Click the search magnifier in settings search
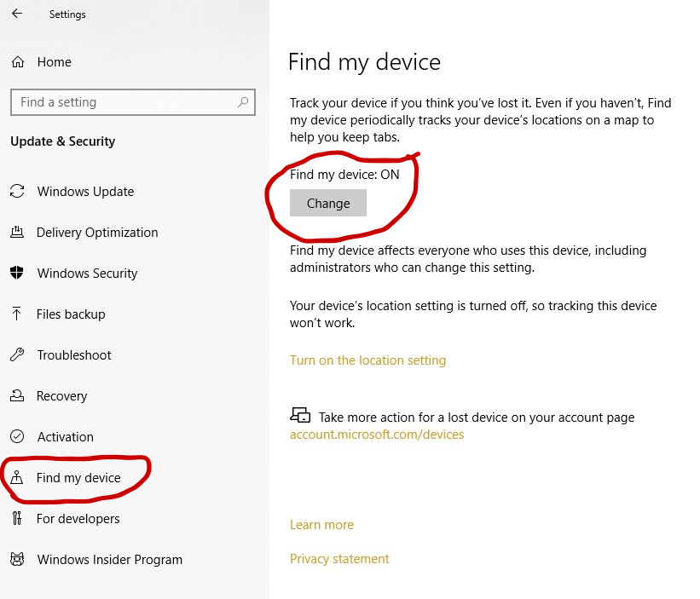 coord(242,101)
